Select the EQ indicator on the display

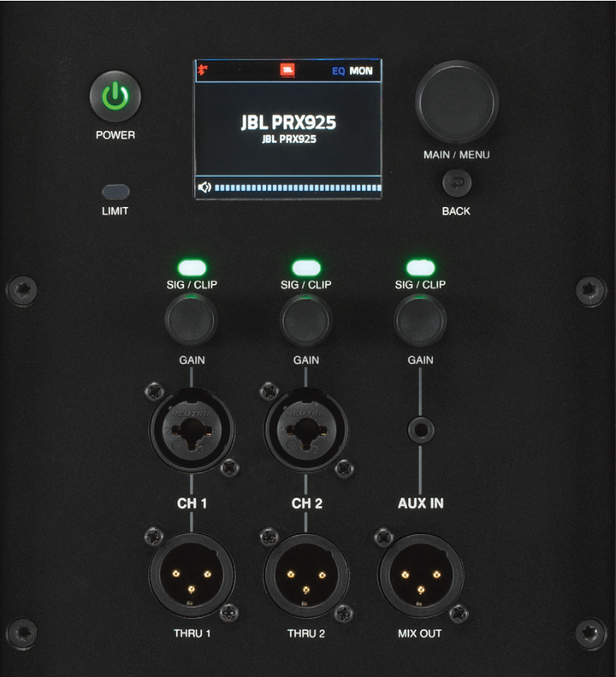pyautogui.click(x=339, y=71)
